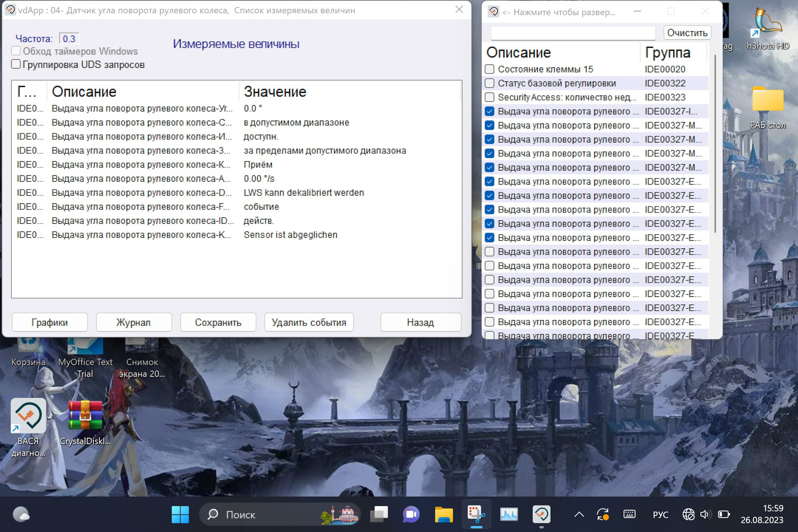The width and height of the screenshot is (798, 532).
Task: Check Security Access количество item
Action: [490, 97]
